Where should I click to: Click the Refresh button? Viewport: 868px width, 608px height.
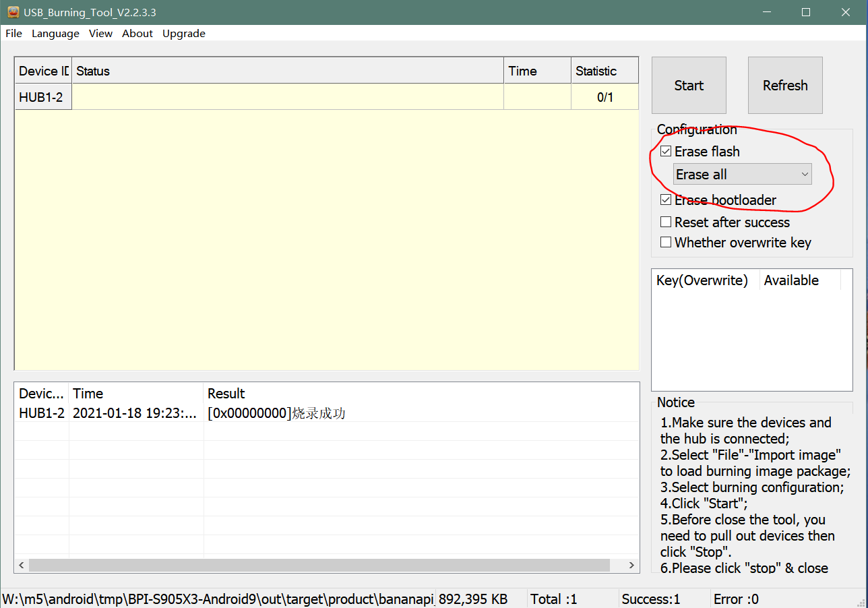785,85
